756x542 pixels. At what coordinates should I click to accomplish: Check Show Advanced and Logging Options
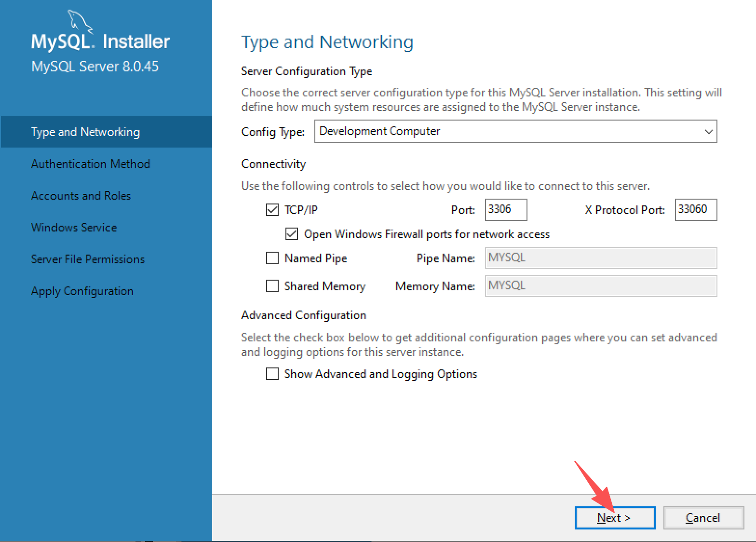tap(272, 374)
